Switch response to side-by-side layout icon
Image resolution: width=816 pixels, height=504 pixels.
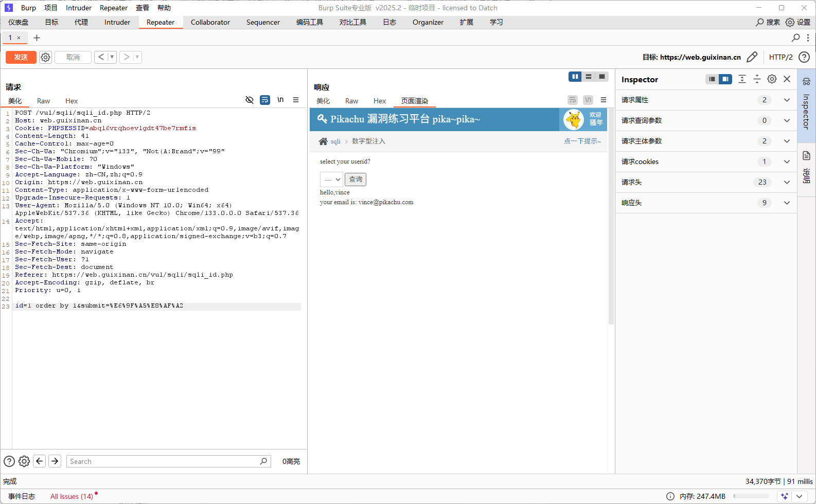(x=575, y=77)
